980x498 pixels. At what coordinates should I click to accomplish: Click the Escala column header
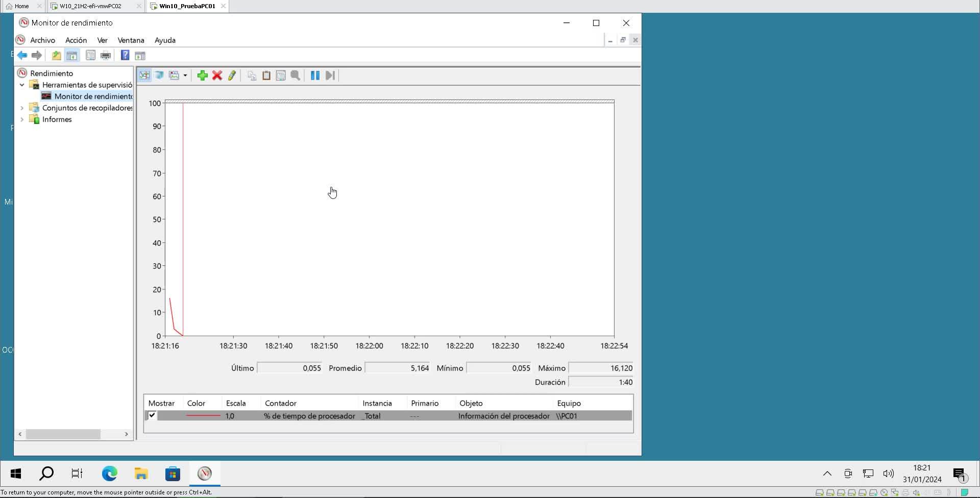236,403
